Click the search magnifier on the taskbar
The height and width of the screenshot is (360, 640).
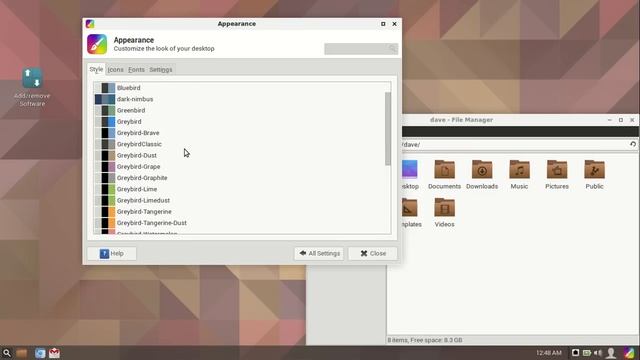(x=7, y=353)
